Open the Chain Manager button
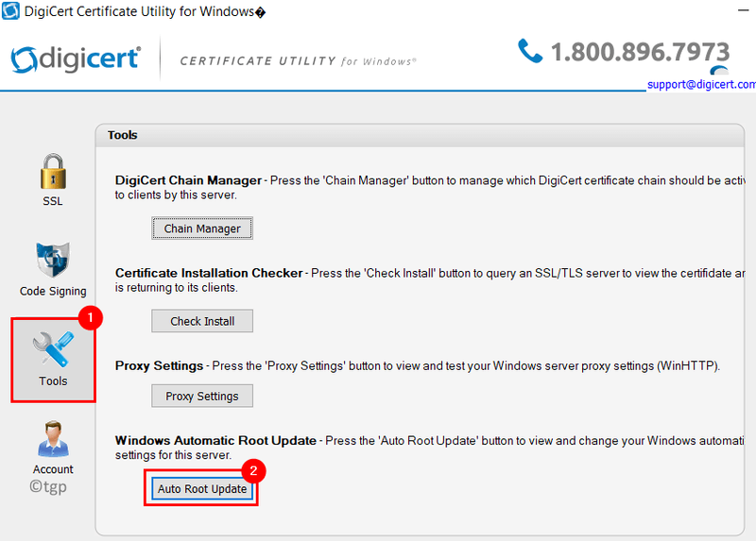756x541 pixels. pos(202,228)
